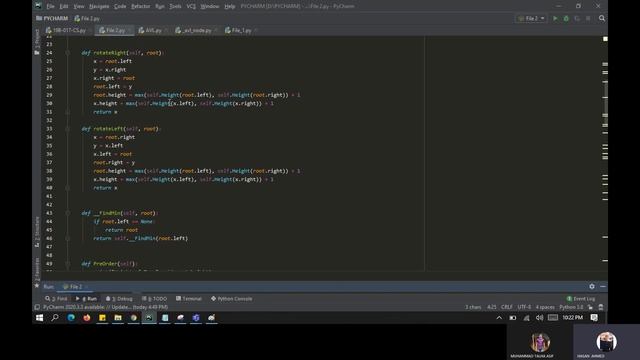
Task: Open the Run tool window button
Action: coord(87,299)
